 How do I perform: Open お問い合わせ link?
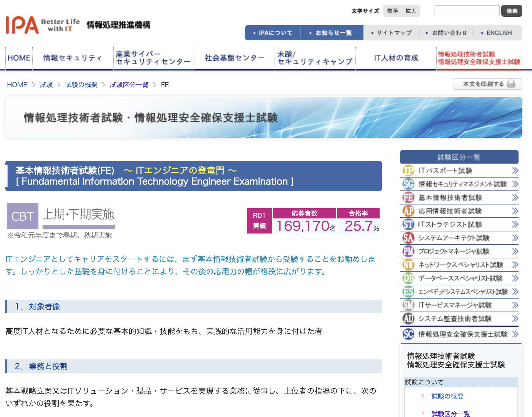point(446,33)
